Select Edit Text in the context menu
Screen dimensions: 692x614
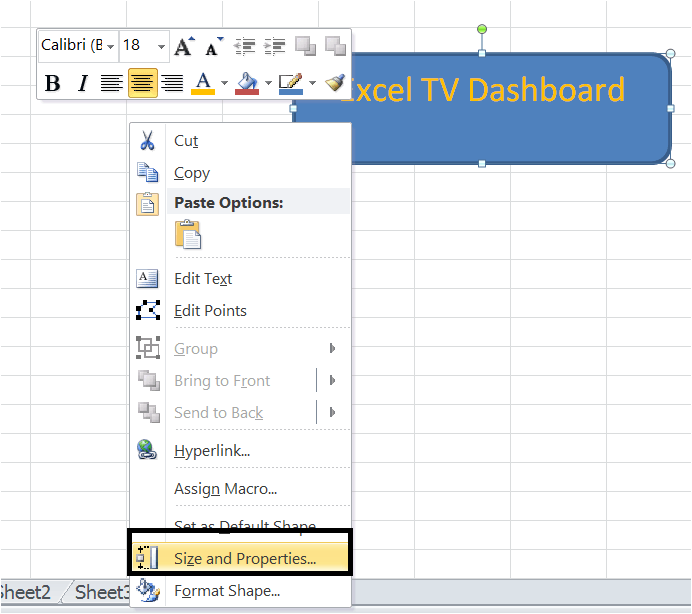203,279
